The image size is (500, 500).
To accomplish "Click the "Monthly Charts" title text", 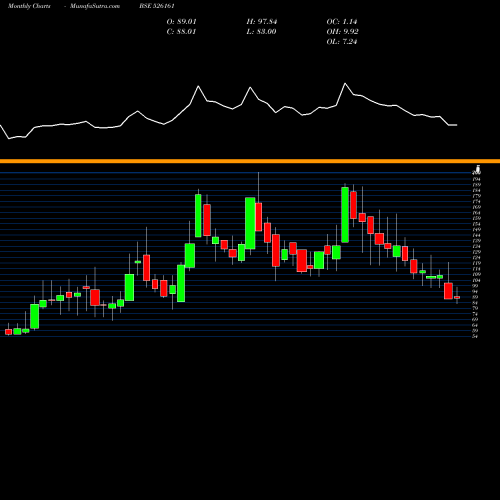I will point(29,6).
